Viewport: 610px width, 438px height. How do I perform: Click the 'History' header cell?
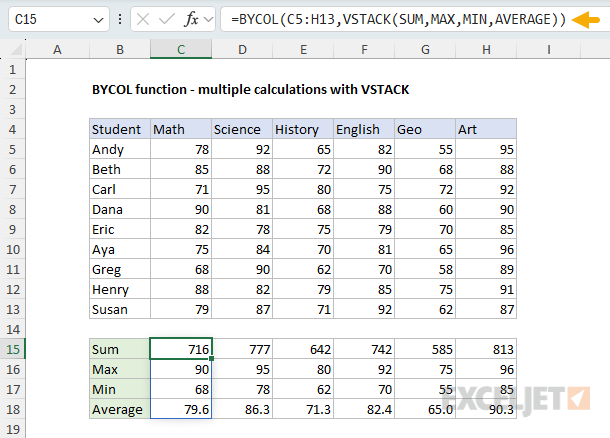pyautogui.click(x=303, y=129)
